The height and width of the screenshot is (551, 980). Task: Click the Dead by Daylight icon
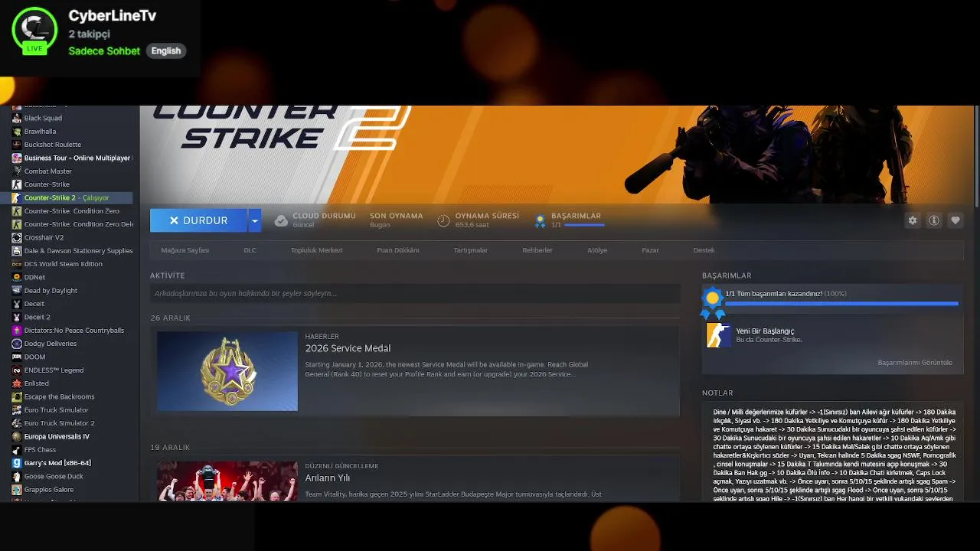17,291
